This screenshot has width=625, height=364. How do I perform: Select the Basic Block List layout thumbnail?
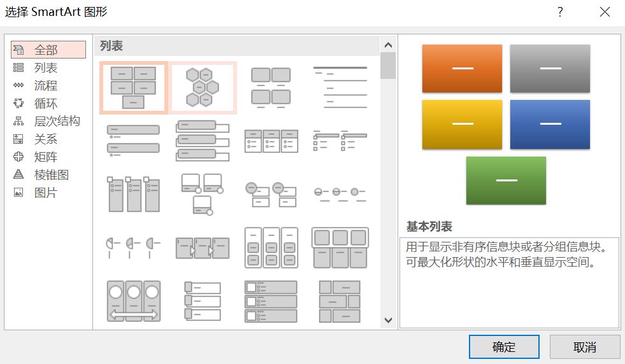[134, 88]
